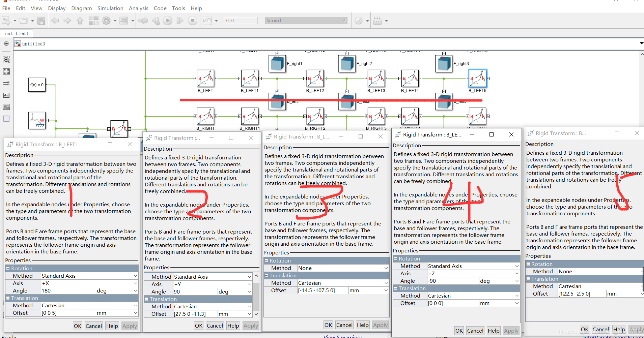The width and height of the screenshot is (644, 338).
Task: Open the Diagram menu
Action: click(82, 8)
